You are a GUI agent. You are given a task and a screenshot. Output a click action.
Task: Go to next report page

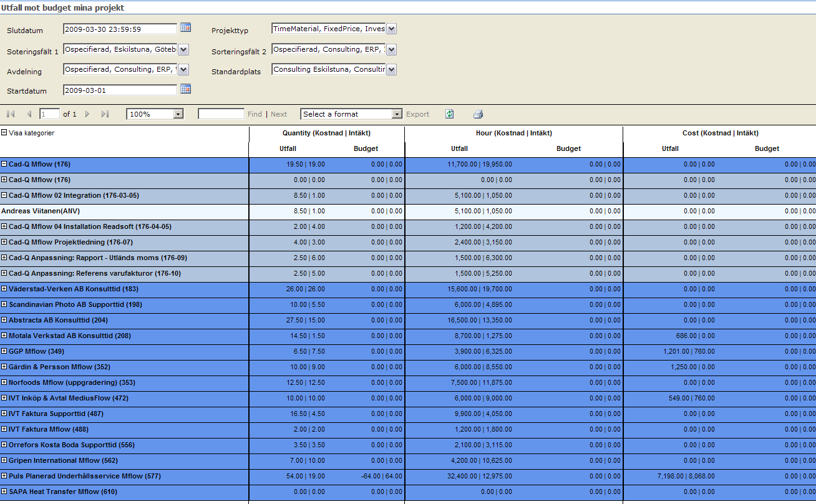(87, 114)
